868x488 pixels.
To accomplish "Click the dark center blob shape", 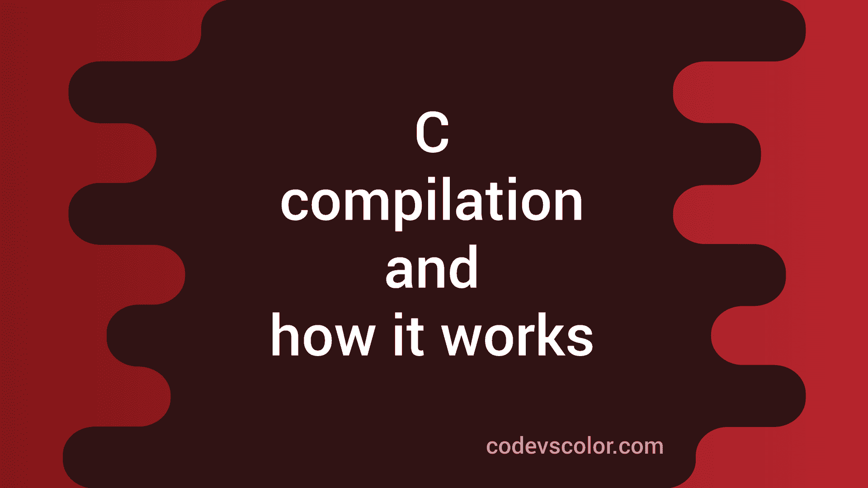I will pos(434,244).
